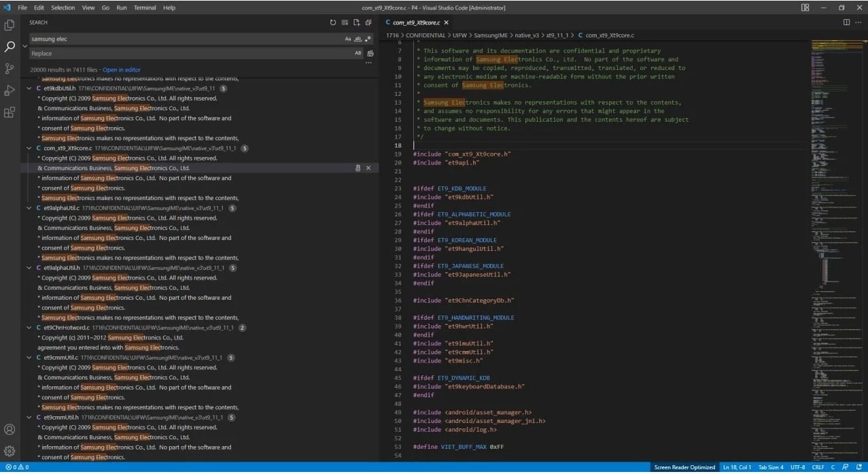Screen dimensions: 868x474
Task: Open the Selection menu
Action: click(x=63, y=7)
